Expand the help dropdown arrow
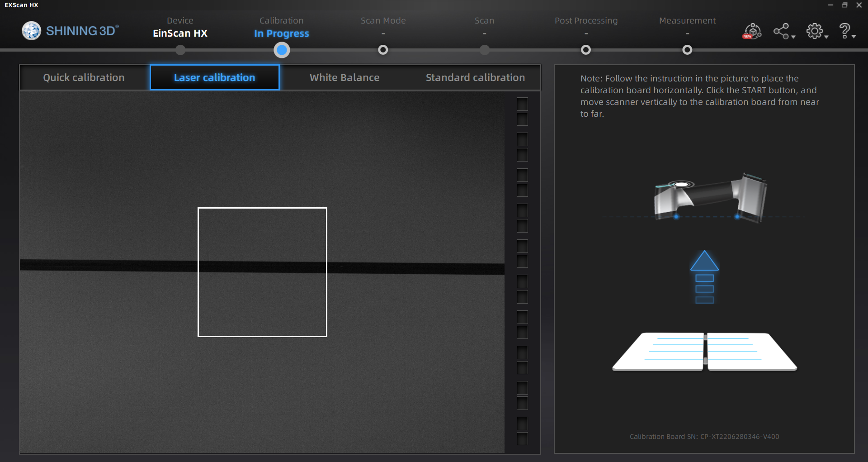This screenshot has height=462, width=868. (x=854, y=37)
